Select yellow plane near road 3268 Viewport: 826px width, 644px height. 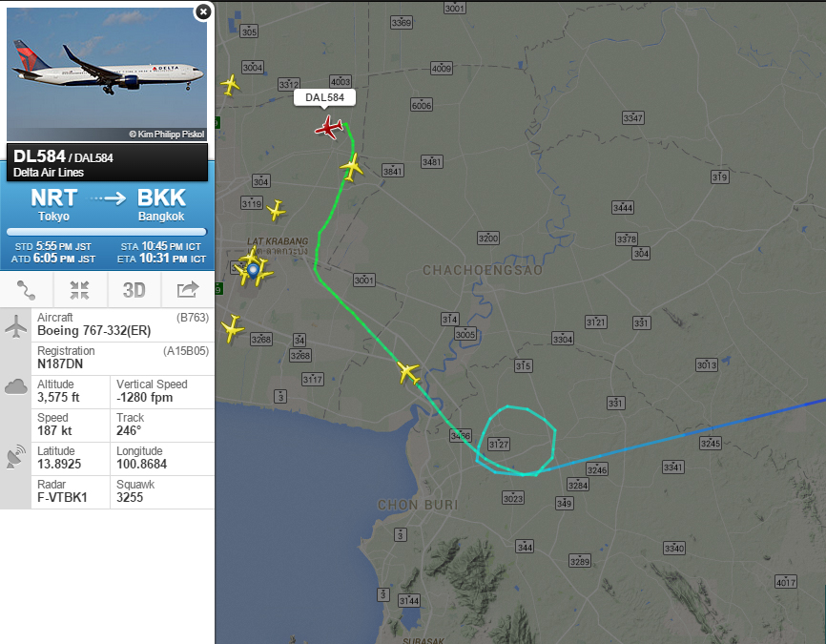coord(232,328)
